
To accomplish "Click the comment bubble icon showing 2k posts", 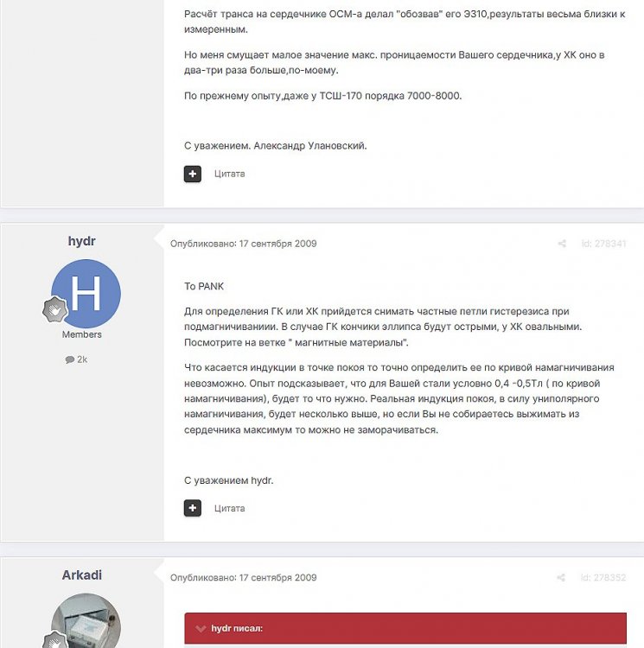I will click(69, 359).
